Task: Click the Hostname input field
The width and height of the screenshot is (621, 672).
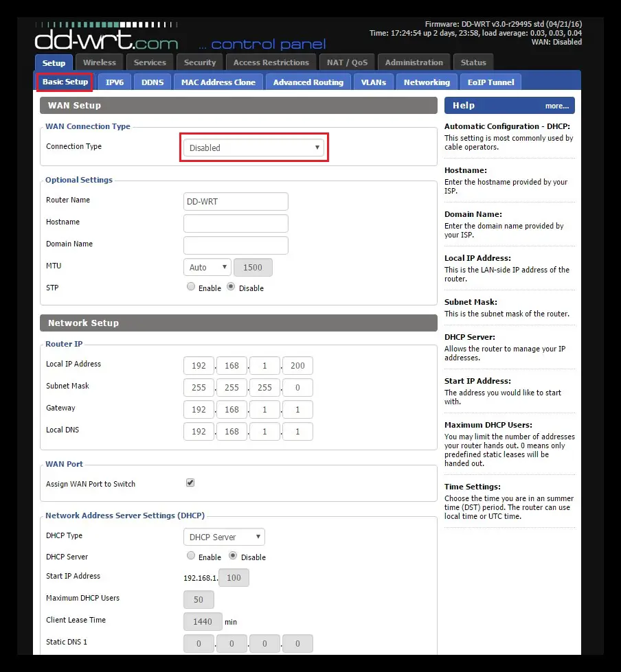Action: (x=236, y=223)
